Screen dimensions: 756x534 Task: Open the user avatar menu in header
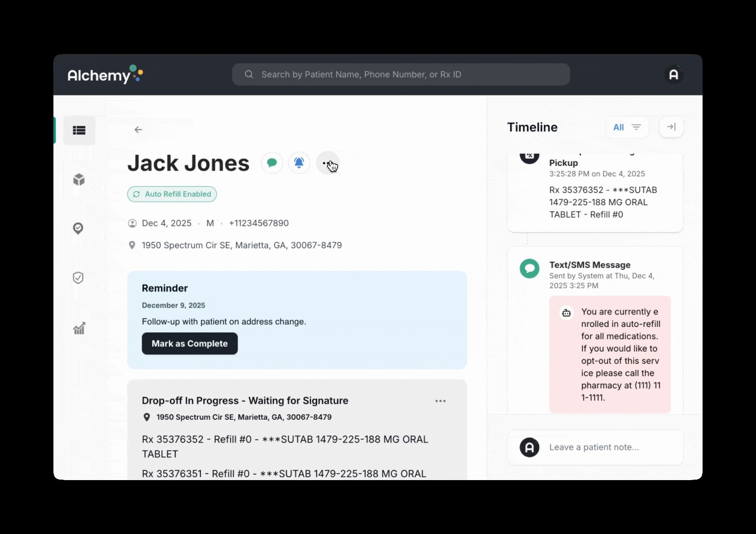673,74
